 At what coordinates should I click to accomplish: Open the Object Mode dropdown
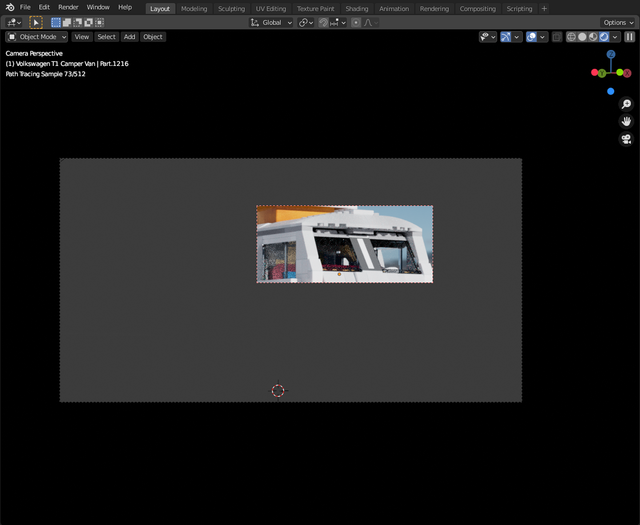pos(37,37)
